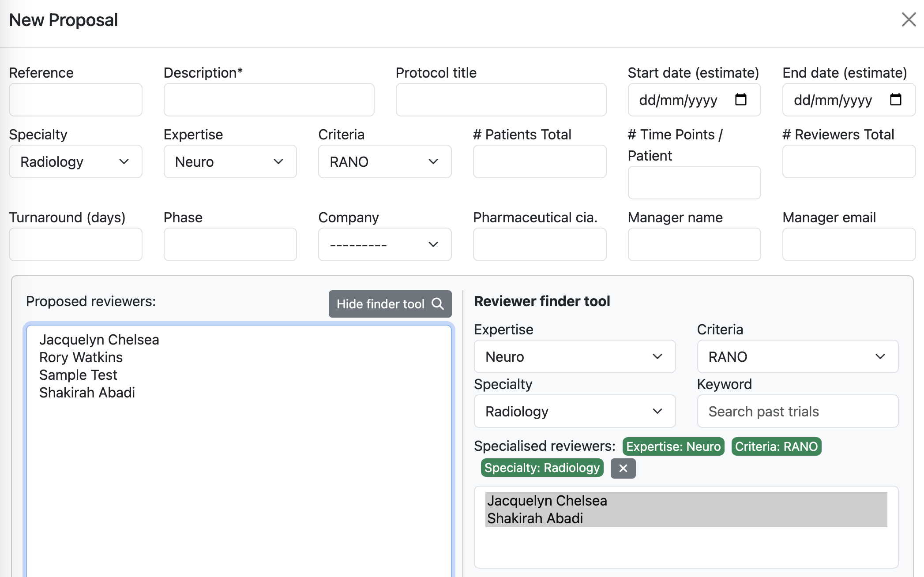Open the top Criteria RANO dropdown

384,162
